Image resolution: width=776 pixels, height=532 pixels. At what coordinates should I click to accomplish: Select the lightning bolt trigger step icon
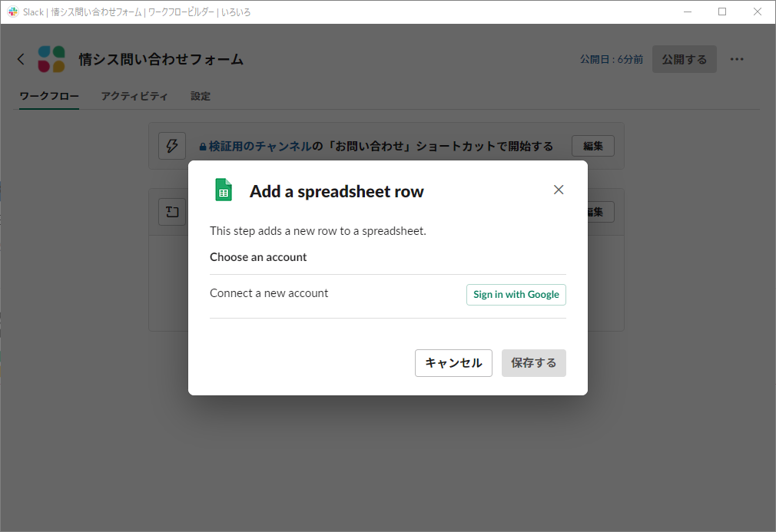point(172,146)
